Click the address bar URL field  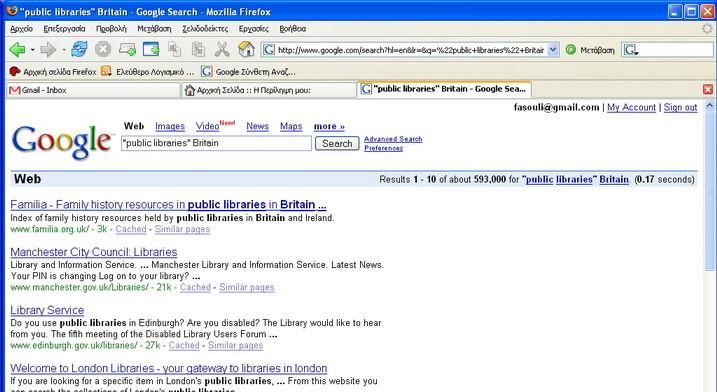411,50
